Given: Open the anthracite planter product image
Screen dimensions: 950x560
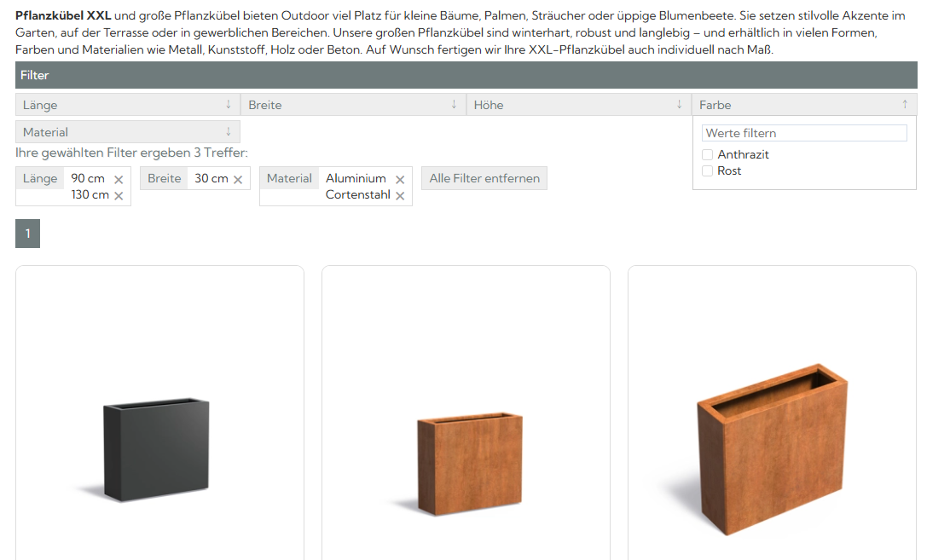Looking at the screenshot, I should coord(156,450).
